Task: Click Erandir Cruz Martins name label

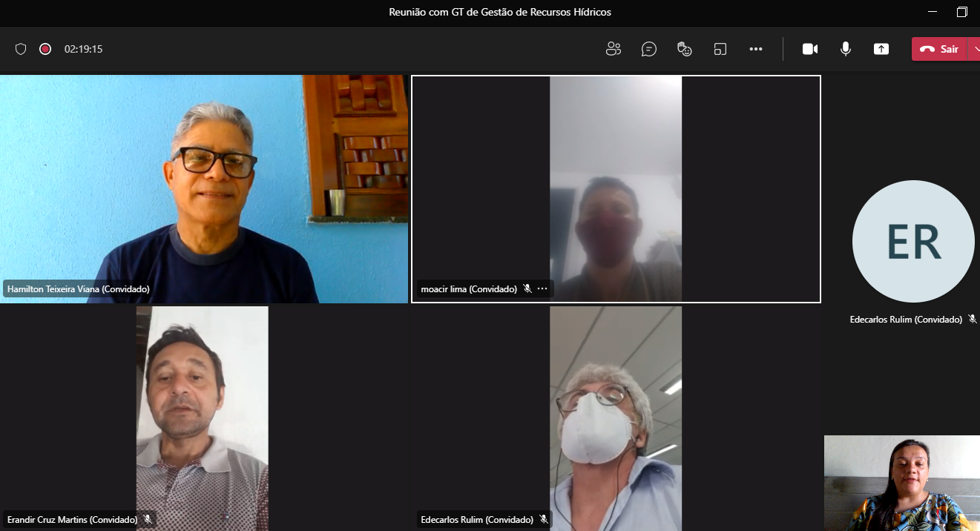Action: click(x=72, y=519)
